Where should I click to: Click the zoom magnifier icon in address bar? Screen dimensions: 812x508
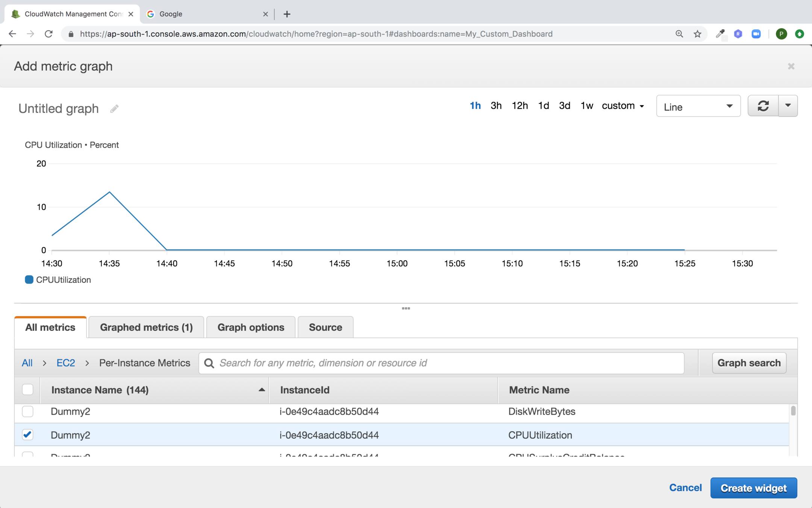click(x=679, y=34)
